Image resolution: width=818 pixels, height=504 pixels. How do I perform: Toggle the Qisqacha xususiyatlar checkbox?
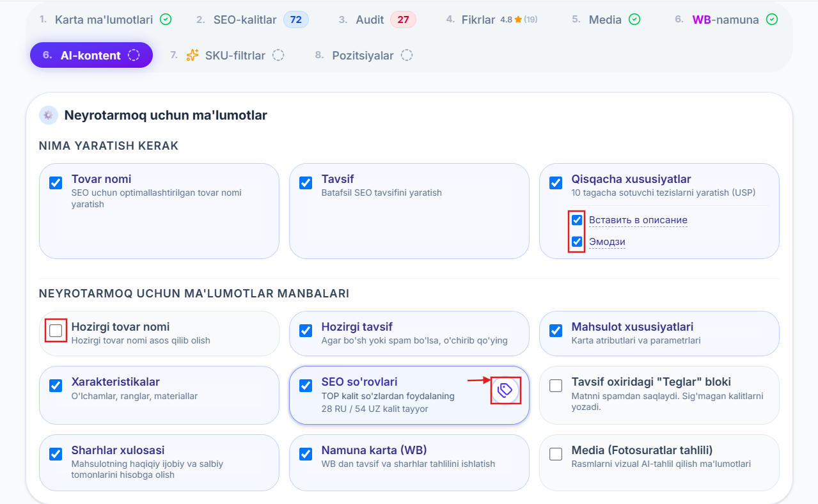[556, 184]
